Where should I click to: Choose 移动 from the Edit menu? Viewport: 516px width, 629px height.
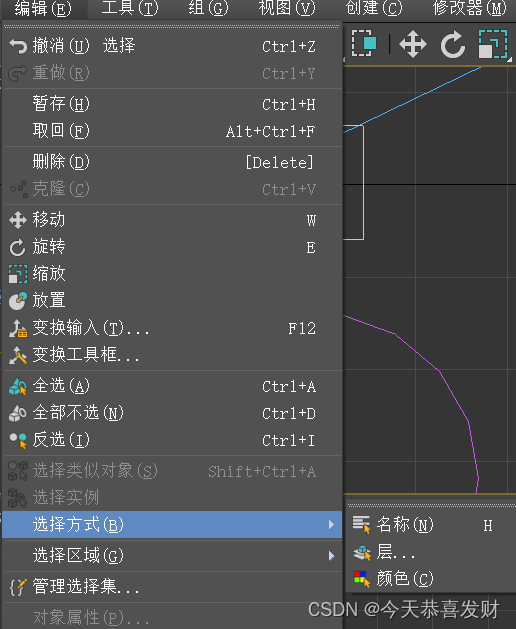[x=172, y=220]
